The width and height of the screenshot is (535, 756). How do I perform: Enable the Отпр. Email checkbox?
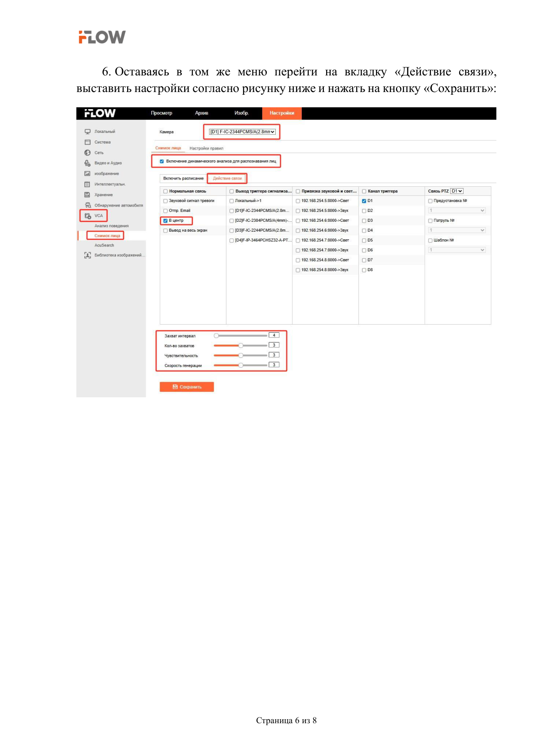click(165, 211)
